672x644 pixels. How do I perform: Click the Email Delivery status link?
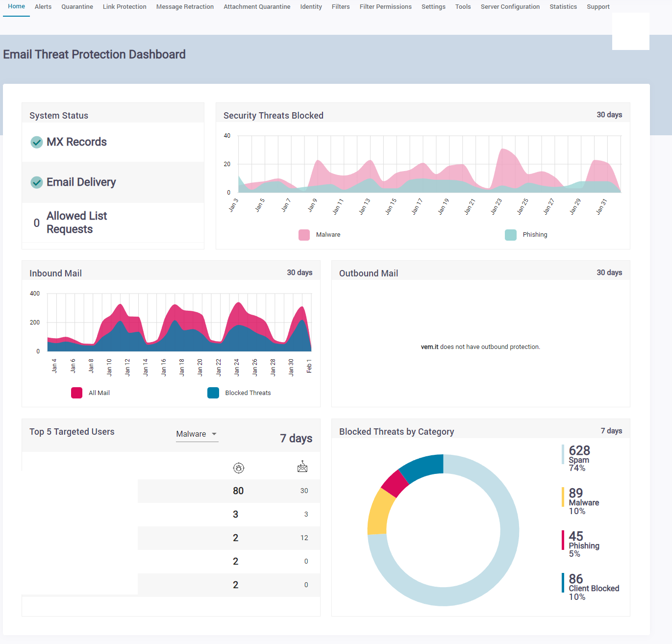81,182
